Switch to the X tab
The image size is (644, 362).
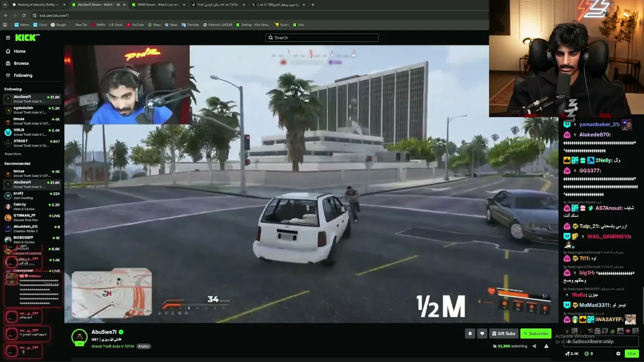click(278, 5)
